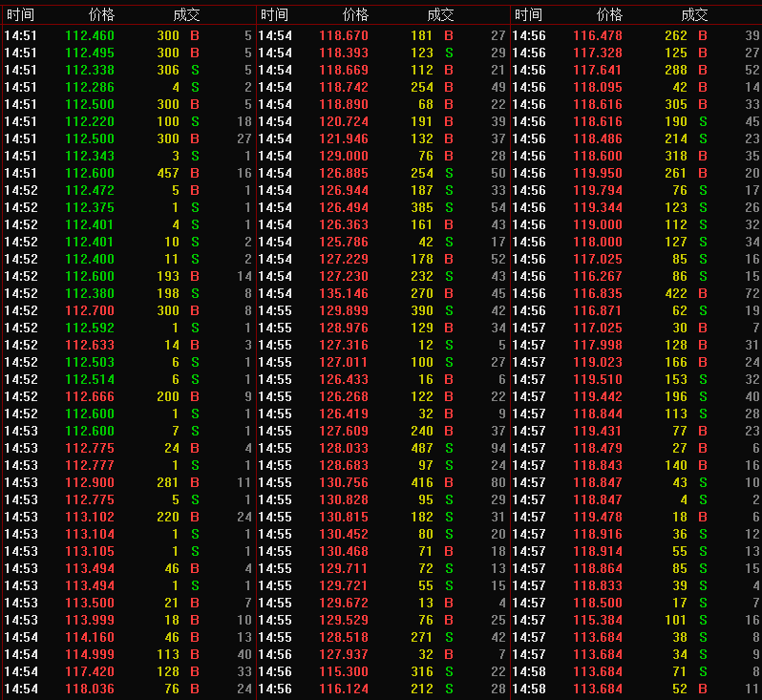The height and width of the screenshot is (700, 762).
Task: Click the price 116.478 at 14:56
Action: [x=598, y=35]
